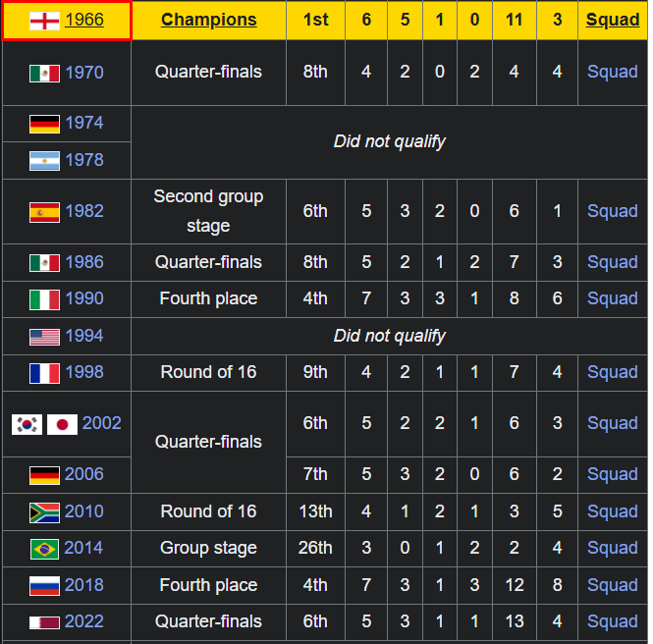Select the bold Squad link in 1966 row
The height and width of the screenshot is (644, 653).
[612, 20]
